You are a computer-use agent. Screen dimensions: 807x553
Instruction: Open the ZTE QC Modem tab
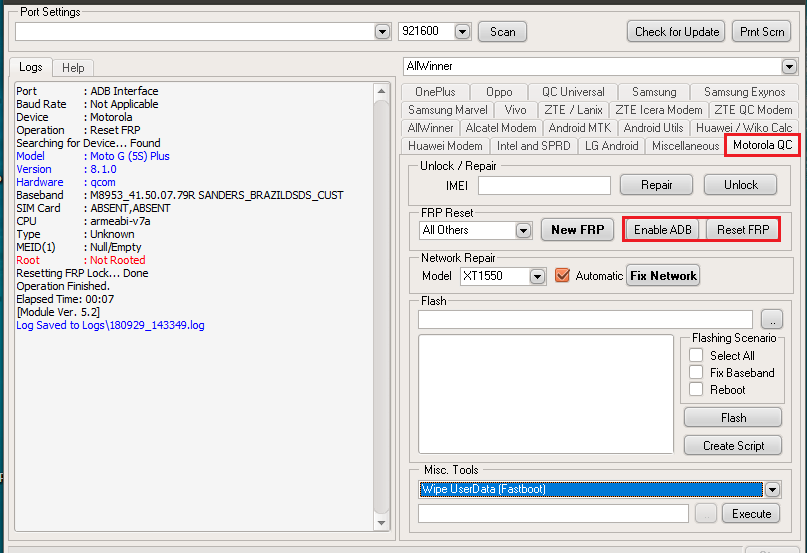point(753,110)
